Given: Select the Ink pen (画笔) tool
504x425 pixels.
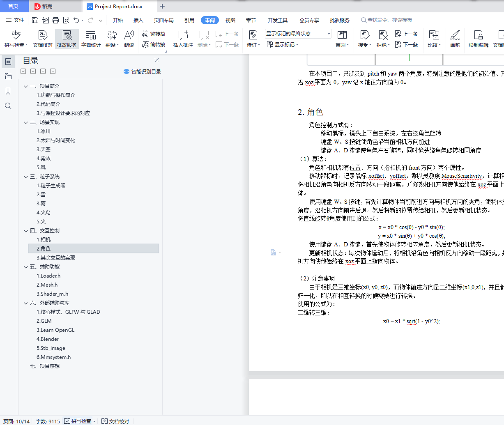Looking at the screenshot, I should tap(455, 39).
